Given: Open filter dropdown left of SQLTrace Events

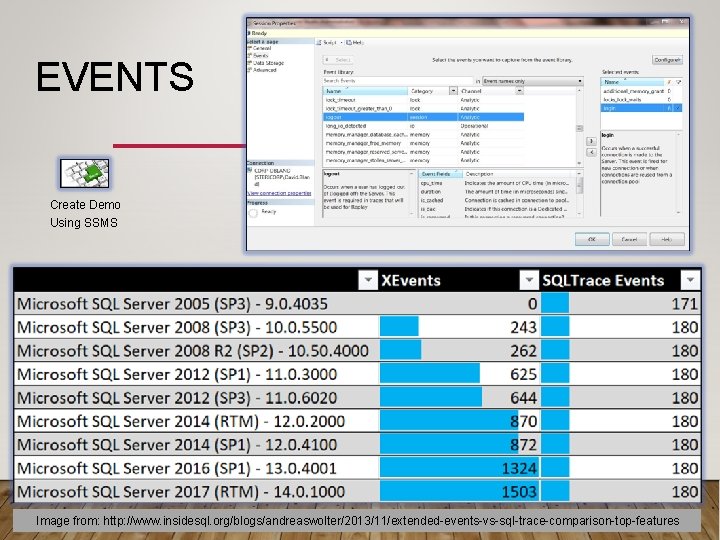Looking at the screenshot, I should [x=529, y=280].
